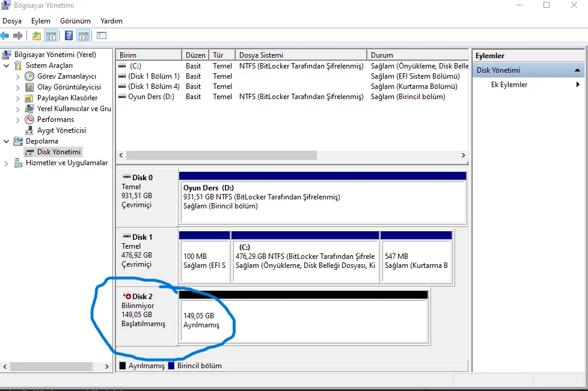The image size is (588, 391).
Task: Click the Up one level folder icon
Action: click(x=37, y=36)
